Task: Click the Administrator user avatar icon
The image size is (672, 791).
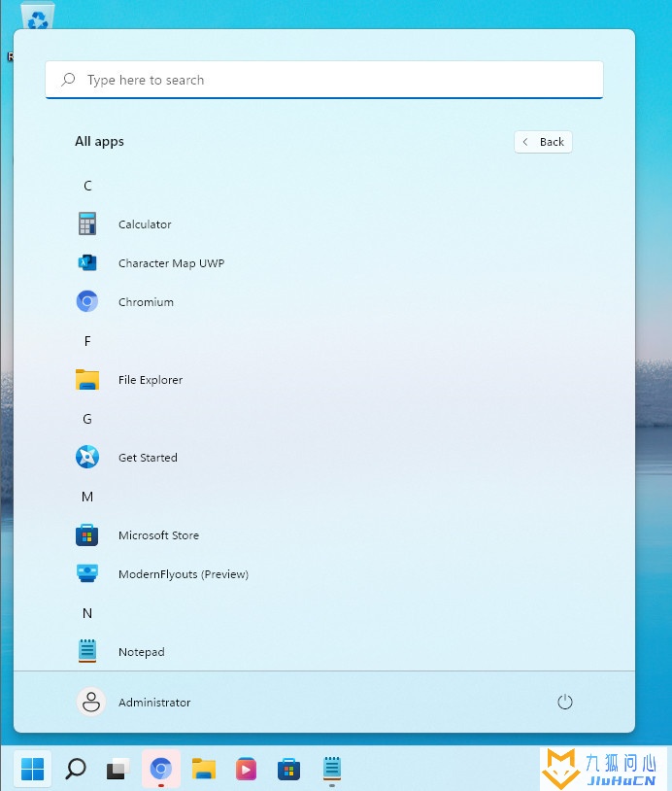Action: (x=91, y=702)
